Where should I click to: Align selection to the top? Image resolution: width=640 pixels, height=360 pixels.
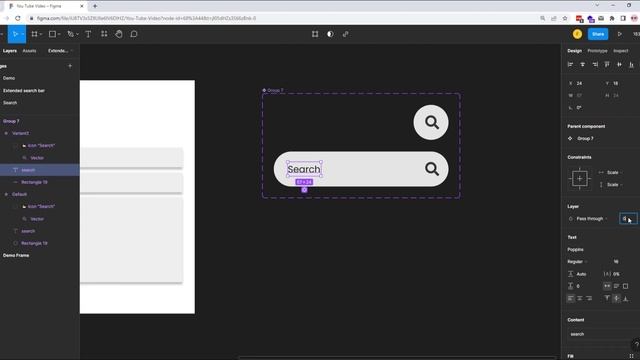pos(607,64)
